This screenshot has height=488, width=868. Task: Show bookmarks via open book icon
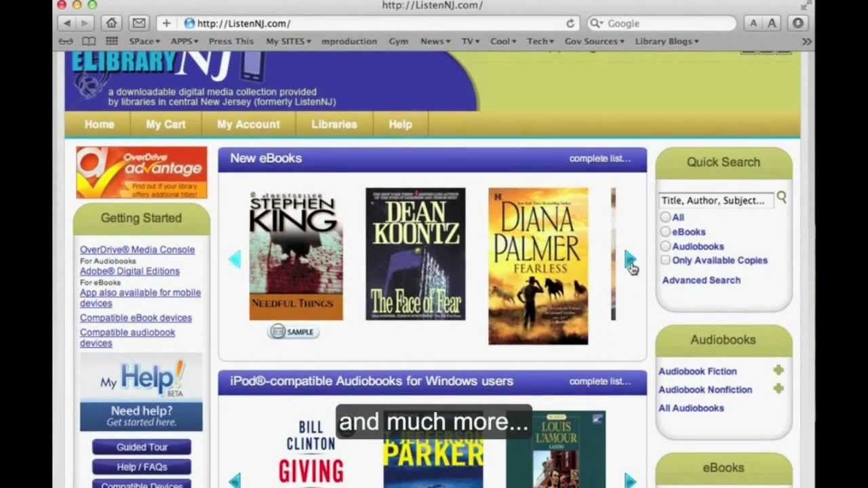click(x=89, y=41)
